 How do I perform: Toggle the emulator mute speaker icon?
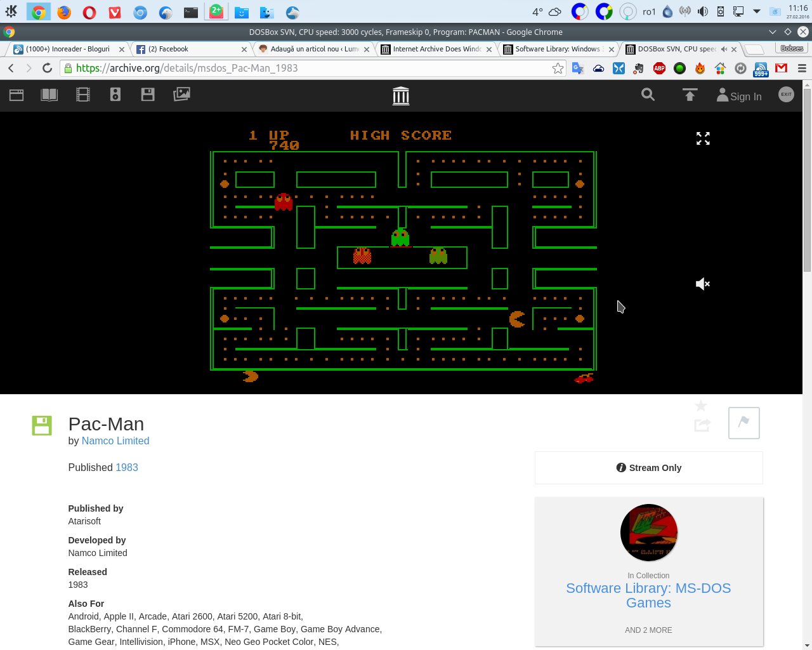[x=702, y=284]
